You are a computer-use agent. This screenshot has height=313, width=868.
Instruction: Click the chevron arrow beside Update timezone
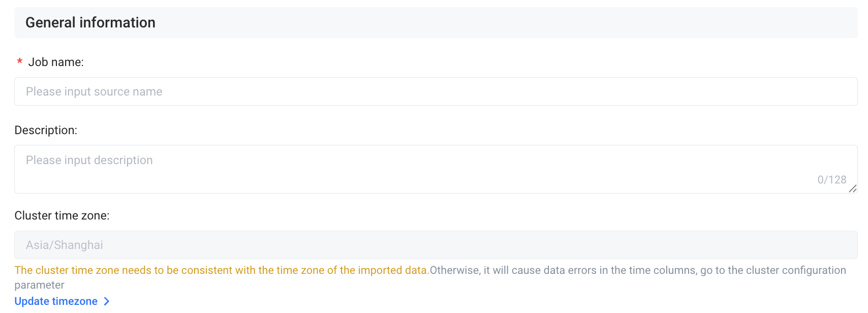[107, 301]
